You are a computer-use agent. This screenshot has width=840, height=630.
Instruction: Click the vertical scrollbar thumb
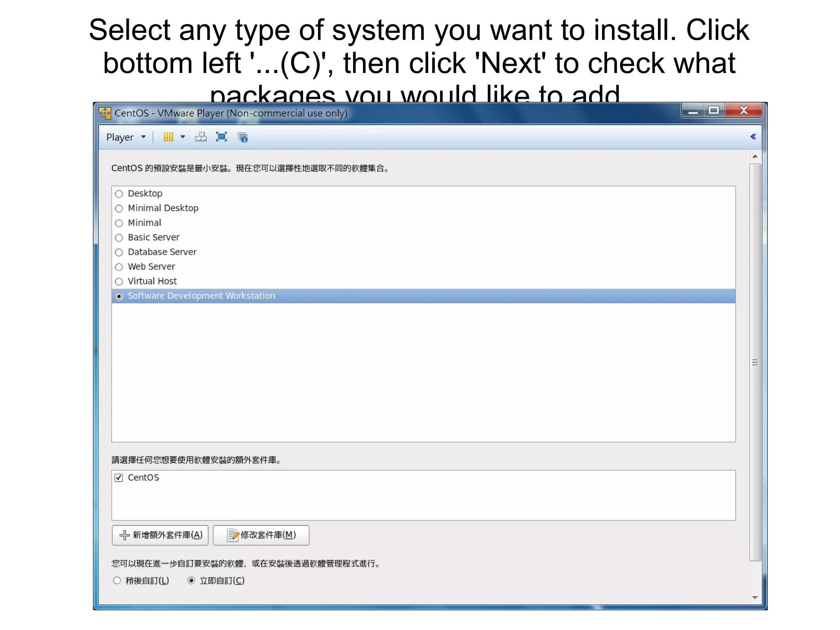[755, 362]
